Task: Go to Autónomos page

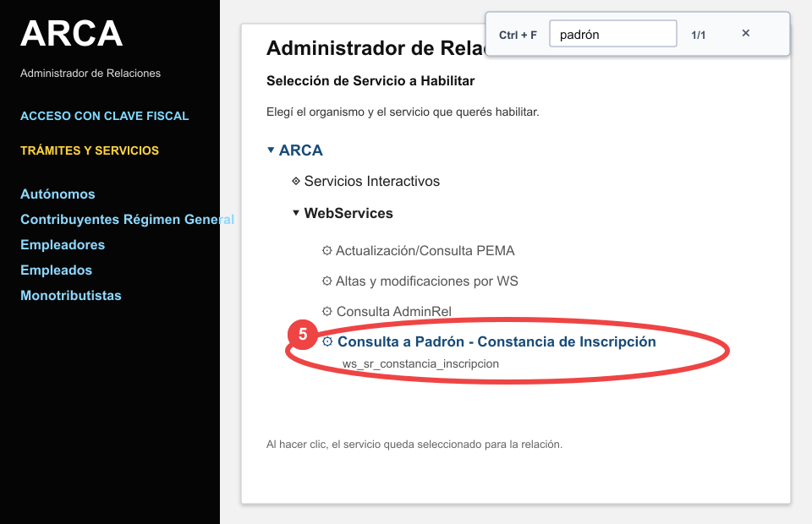Action: (x=58, y=194)
